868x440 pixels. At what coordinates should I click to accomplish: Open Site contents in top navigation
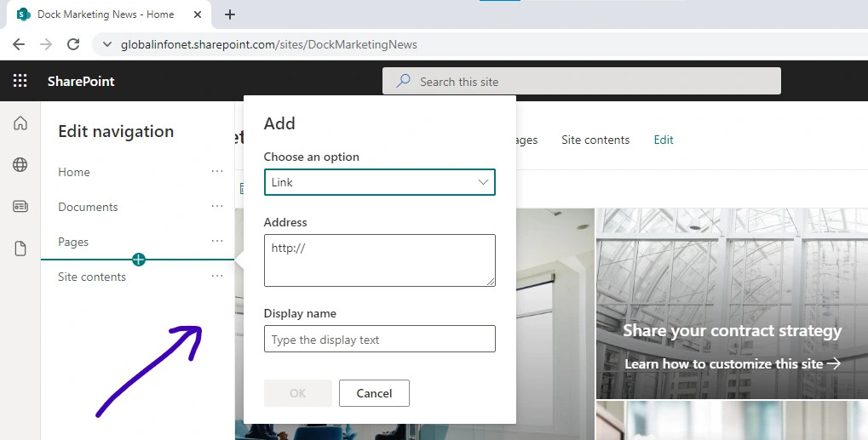click(595, 140)
